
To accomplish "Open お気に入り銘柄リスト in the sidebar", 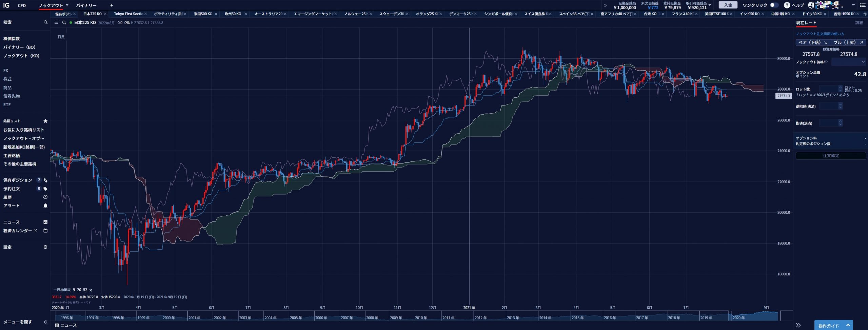I will coord(24,130).
